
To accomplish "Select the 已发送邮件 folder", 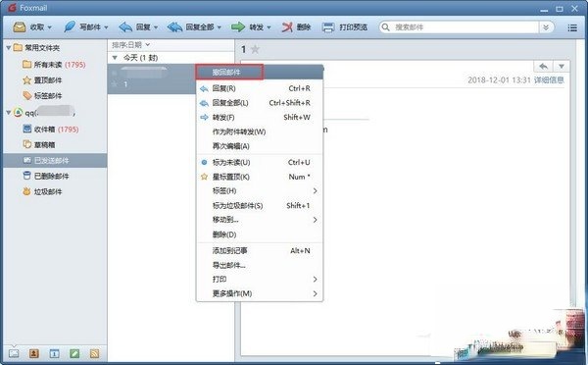I will click(55, 160).
